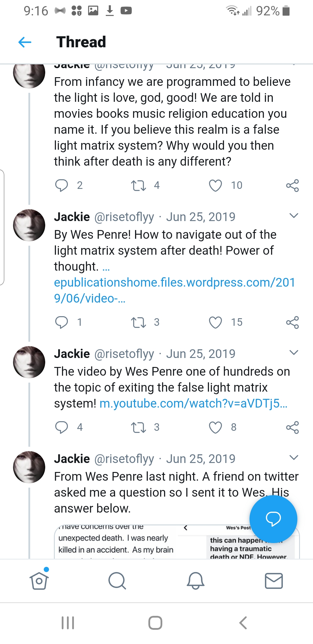Expand options for 'From Wes Penre last night' tweet

[x=294, y=457]
